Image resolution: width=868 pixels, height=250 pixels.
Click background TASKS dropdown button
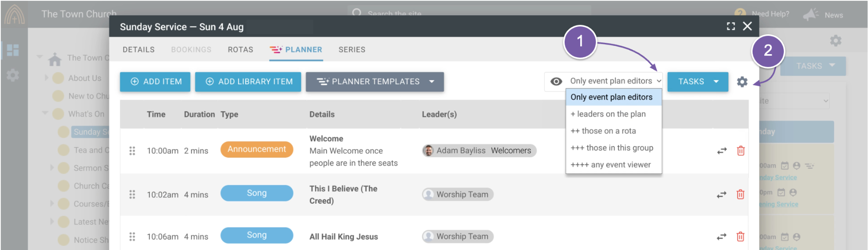(x=813, y=66)
